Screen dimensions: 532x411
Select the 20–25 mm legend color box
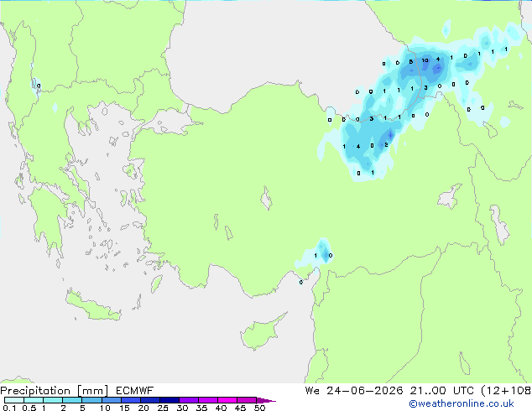tap(149, 400)
